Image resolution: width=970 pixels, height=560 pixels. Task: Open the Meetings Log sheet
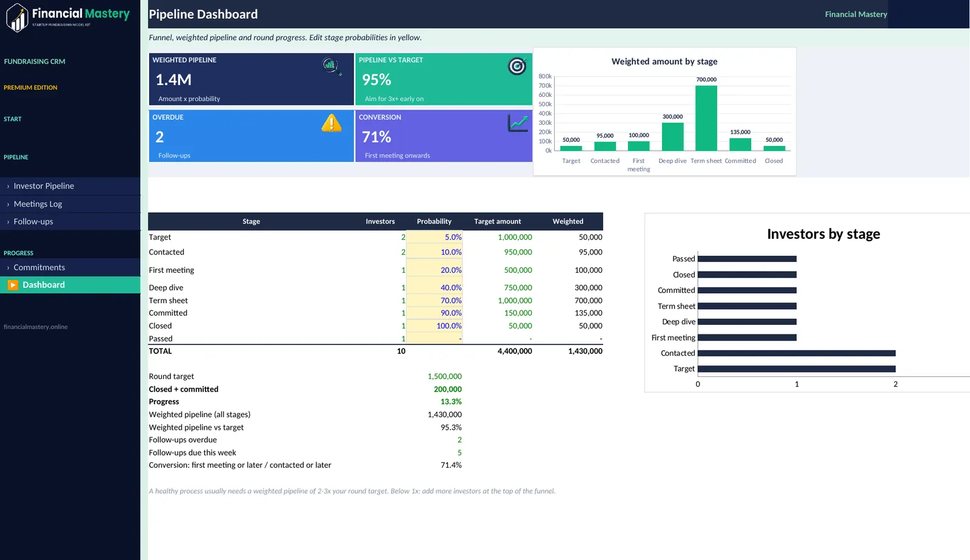pos(70,204)
